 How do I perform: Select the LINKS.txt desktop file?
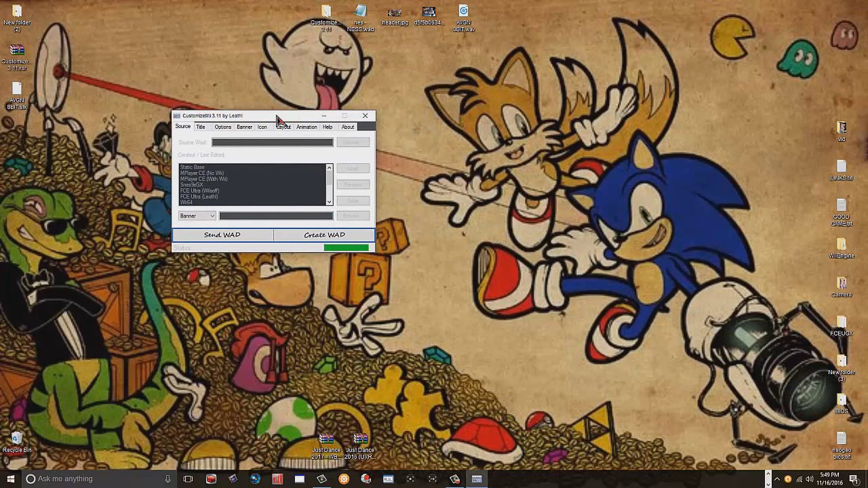[842, 171]
